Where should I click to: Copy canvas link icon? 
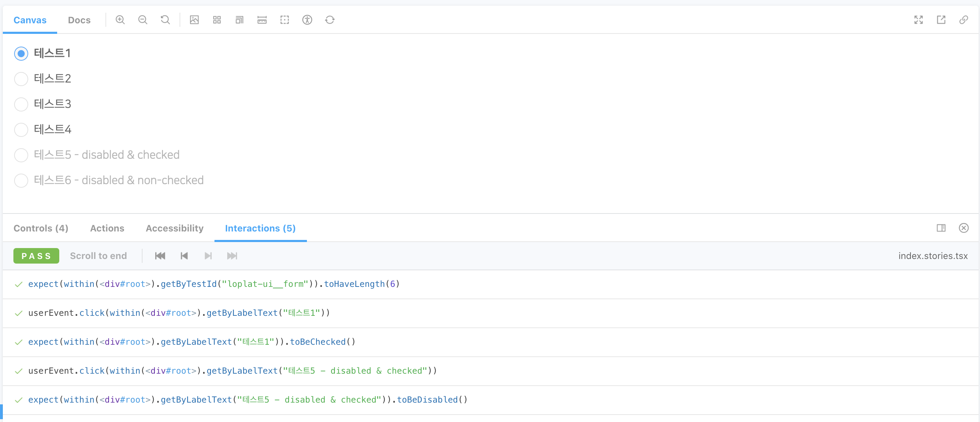click(x=963, y=20)
